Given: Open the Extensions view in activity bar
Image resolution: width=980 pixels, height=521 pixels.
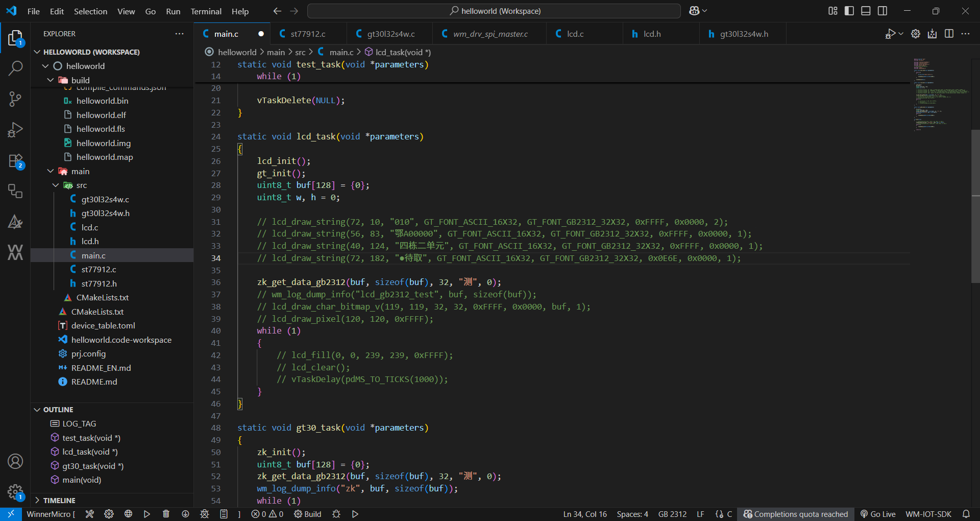Looking at the screenshot, I should pos(15,161).
